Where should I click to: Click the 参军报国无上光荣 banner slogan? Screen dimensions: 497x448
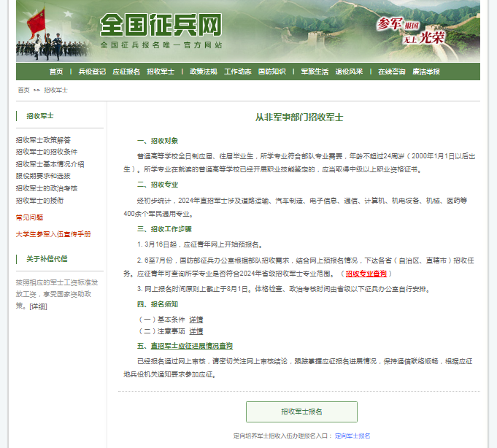(x=411, y=31)
